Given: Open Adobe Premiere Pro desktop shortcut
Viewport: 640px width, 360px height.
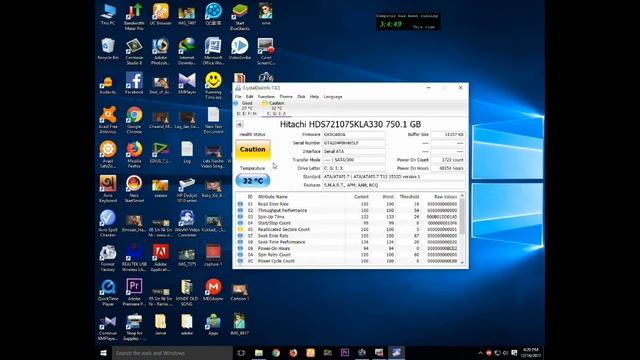Looking at the screenshot, I should 134,292.
